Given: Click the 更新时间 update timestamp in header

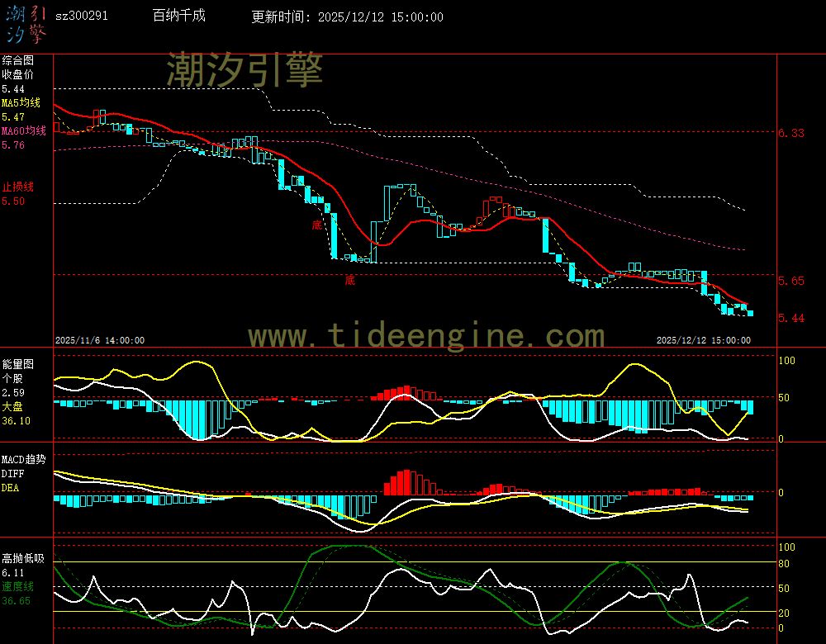Looking at the screenshot, I should [x=347, y=17].
